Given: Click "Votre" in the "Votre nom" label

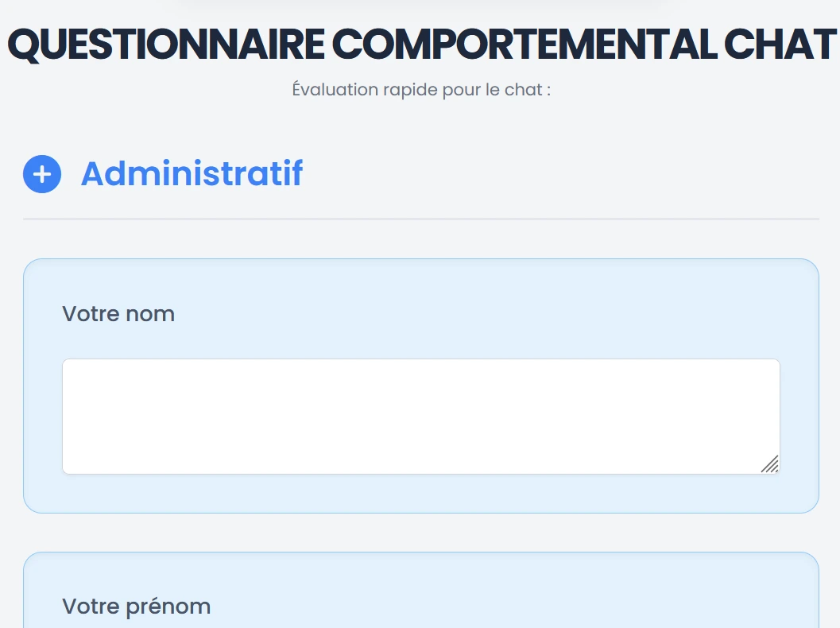Looking at the screenshot, I should [x=90, y=314].
